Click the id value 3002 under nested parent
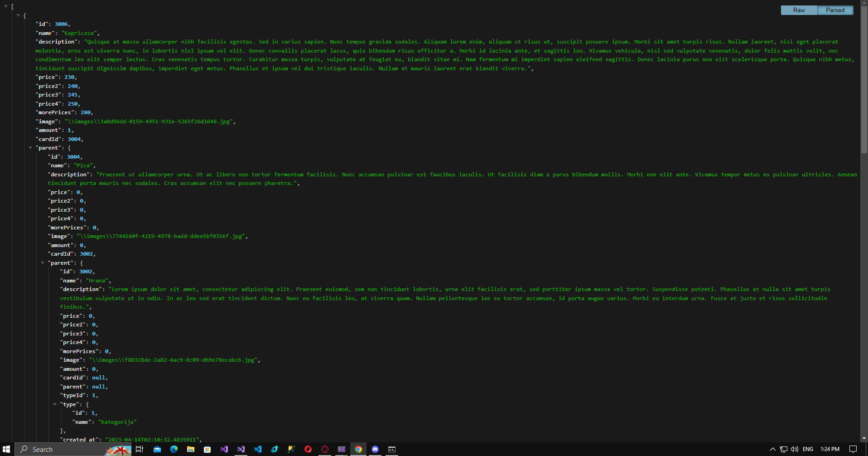The height and width of the screenshot is (456, 868). (86, 272)
